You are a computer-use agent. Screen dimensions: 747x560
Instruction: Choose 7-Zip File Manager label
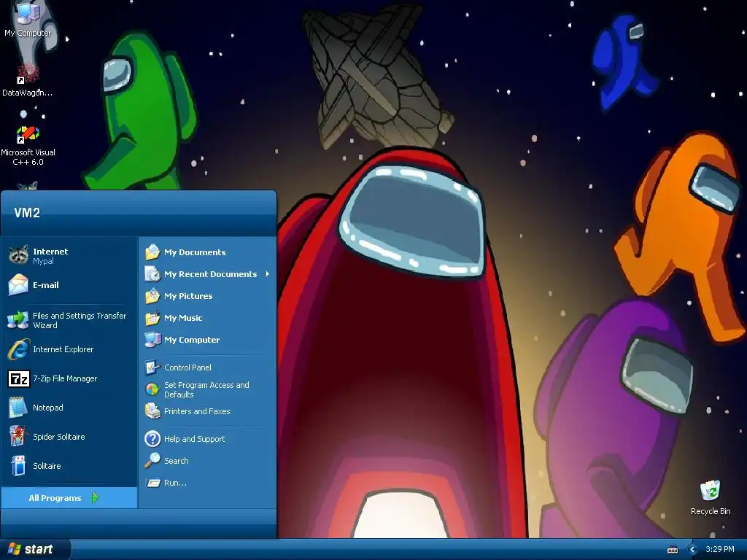(x=65, y=378)
